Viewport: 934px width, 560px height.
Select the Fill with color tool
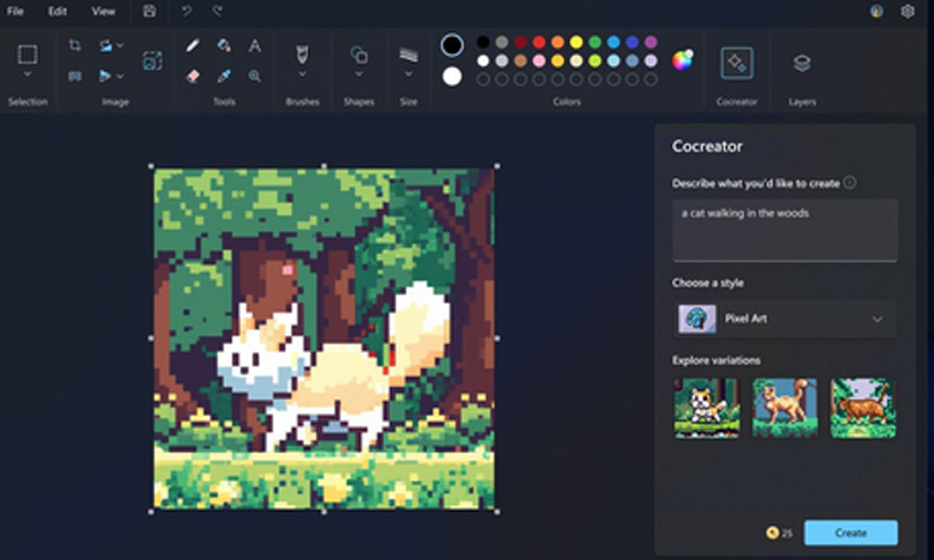[223, 44]
